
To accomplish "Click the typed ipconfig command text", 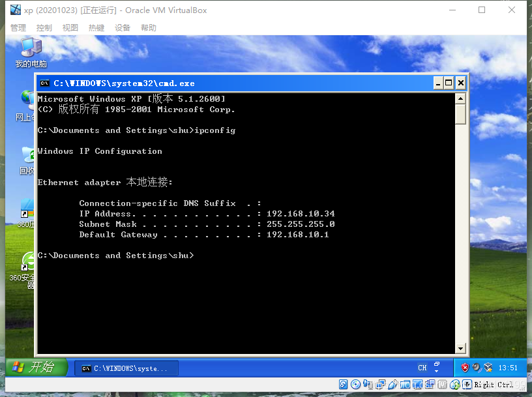I will click(214, 130).
